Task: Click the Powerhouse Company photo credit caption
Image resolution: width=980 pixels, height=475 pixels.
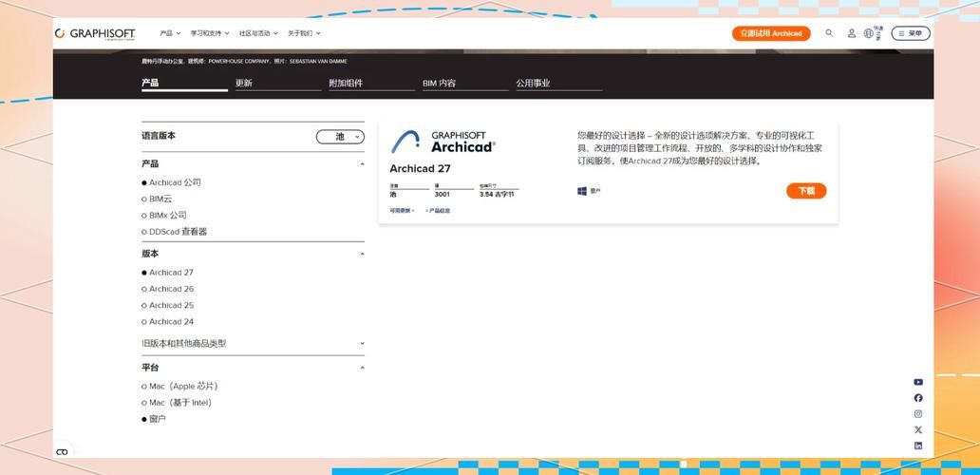Action: (244, 61)
